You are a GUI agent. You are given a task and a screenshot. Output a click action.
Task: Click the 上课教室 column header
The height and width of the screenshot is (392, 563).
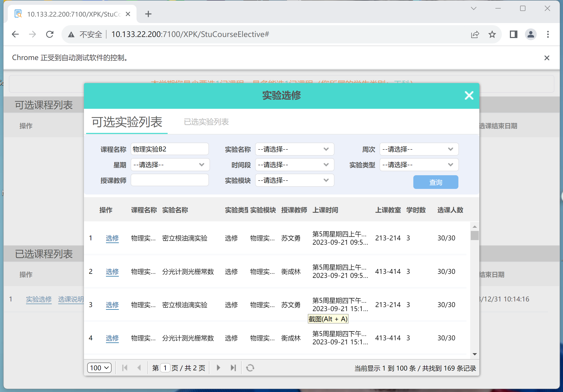tap(388, 210)
